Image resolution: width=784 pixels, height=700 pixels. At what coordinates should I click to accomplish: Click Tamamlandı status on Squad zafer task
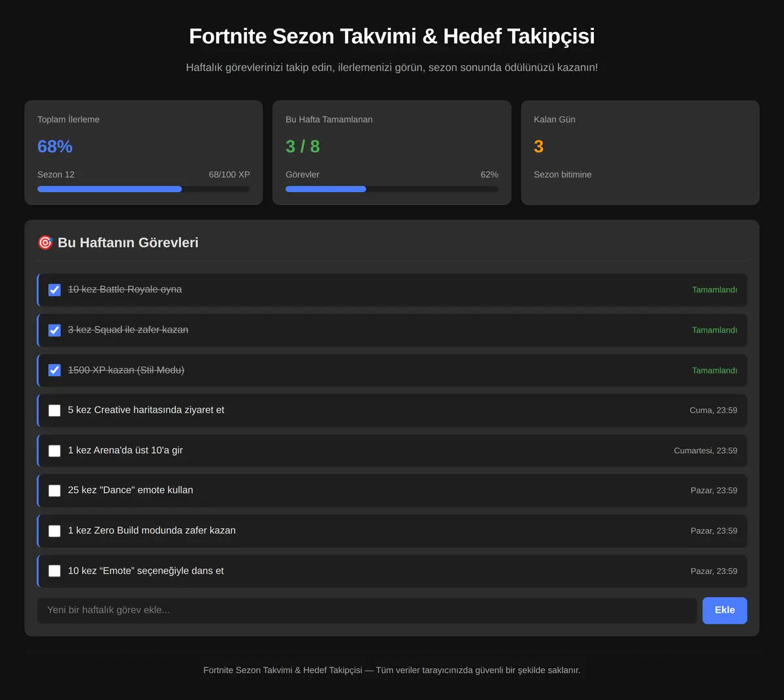(x=715, y=330)
